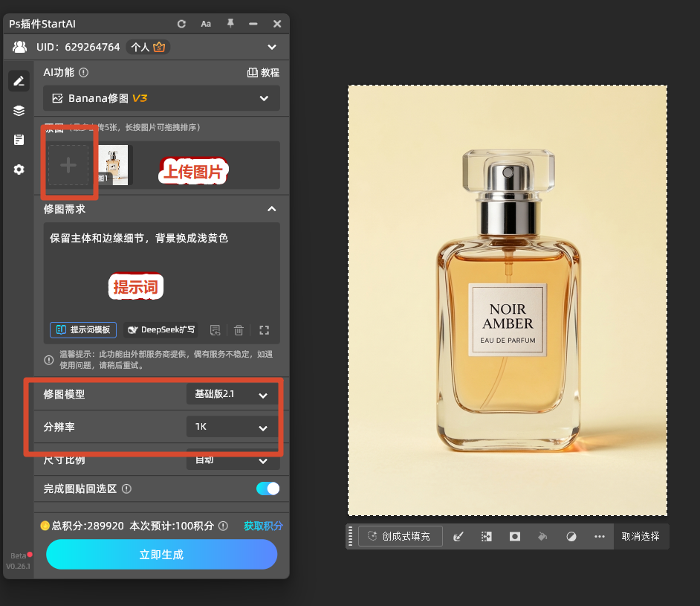Toggle the 完成图贴回选区 switch
This screenshot has height=606, width=700.
268,489
